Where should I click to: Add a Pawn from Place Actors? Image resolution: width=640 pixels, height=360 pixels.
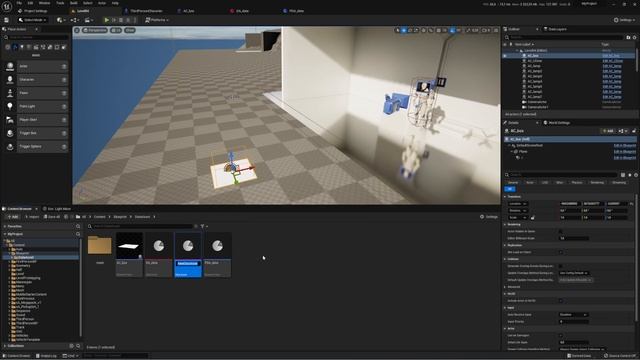click(x=36, y=93)
